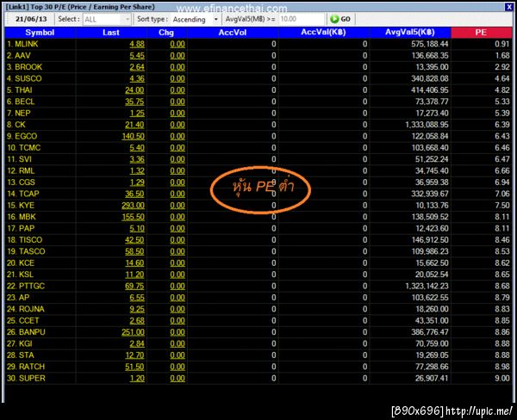The height and width of the screenshot is (420, 517).
Task: Click PTTGC AvgVal5 value 1,323,142.23
Action: tap(427, 287)
